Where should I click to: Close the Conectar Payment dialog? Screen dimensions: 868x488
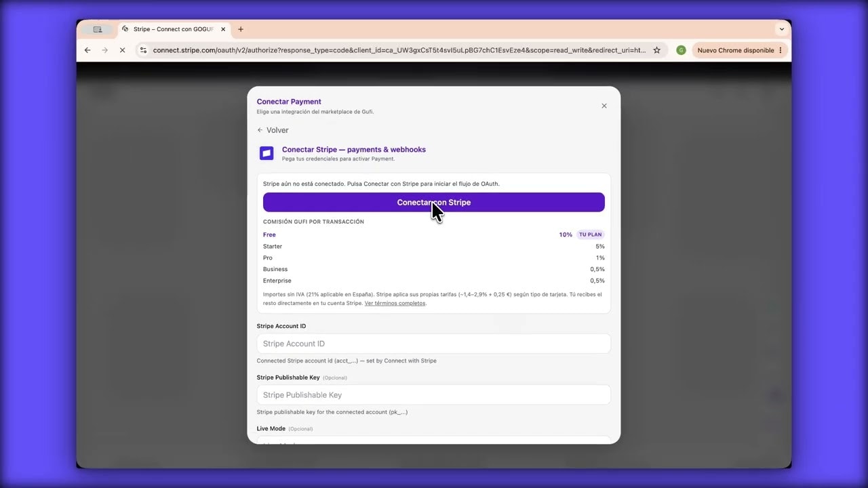(604, 106)
